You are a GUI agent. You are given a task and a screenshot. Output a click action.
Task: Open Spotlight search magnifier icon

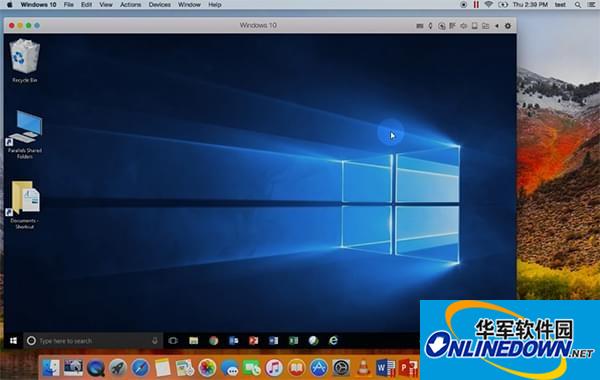coord(578,5)
